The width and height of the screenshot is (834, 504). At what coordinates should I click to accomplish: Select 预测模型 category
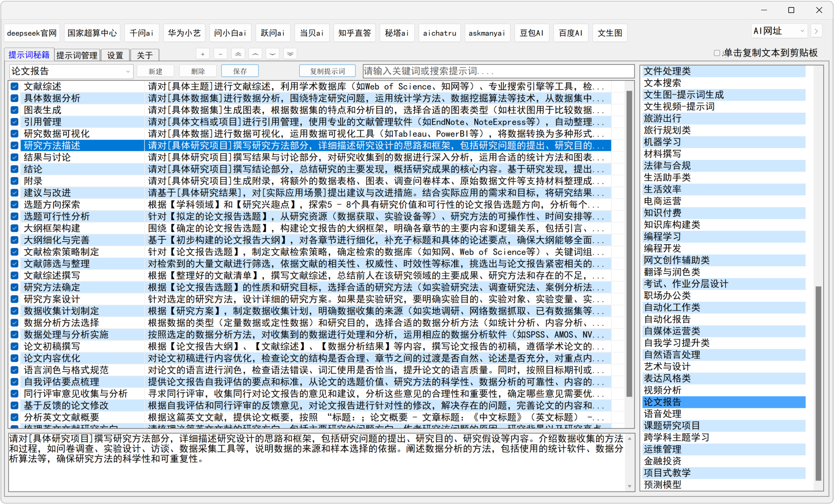724,485
